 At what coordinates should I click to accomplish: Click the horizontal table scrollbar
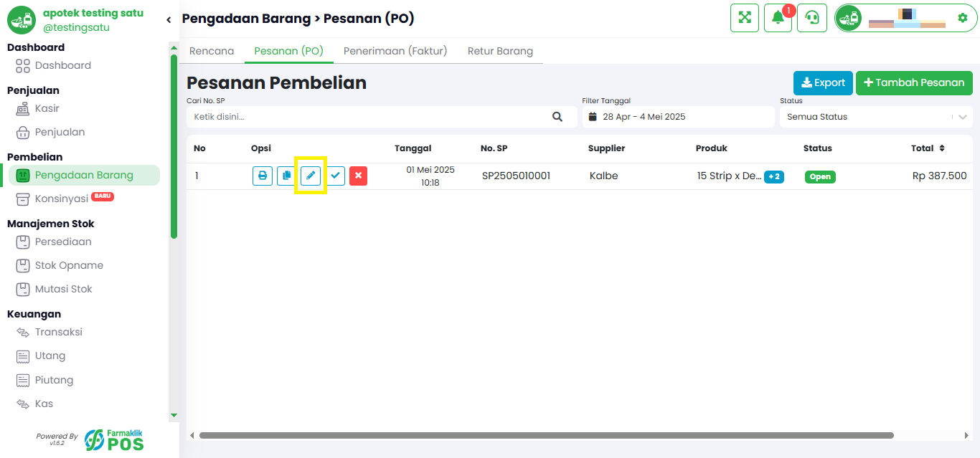(x=547, y=435)
